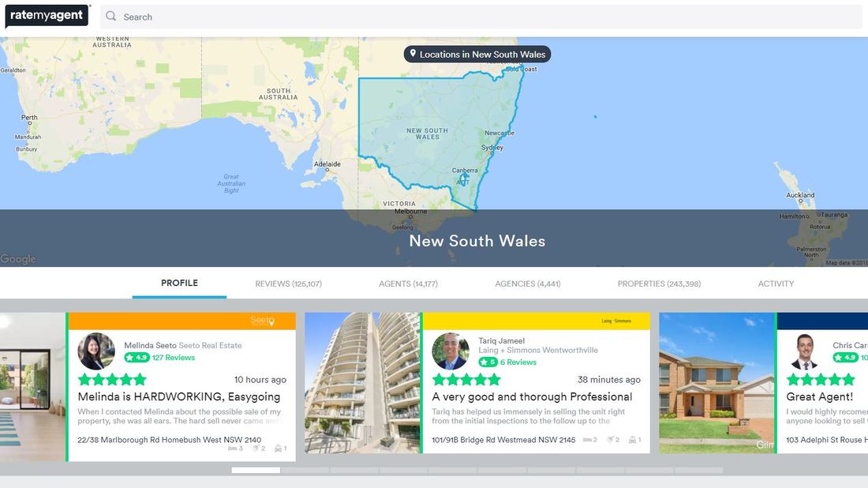Open the Google logo on the map
Image resolution: width=868 pixels, height=488 pixels.
(18, 259)
